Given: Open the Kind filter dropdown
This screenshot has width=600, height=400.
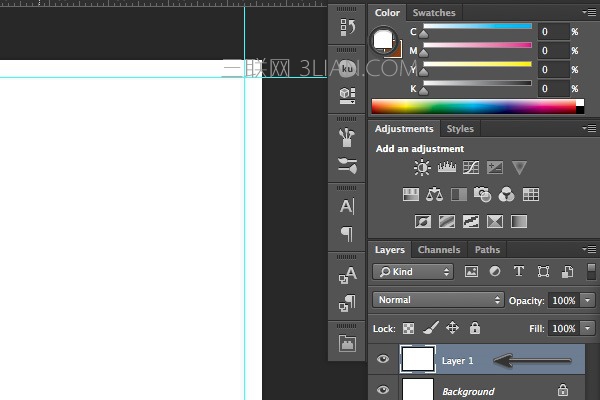Looking at the screenshot, I should click(x=413, y=272).
